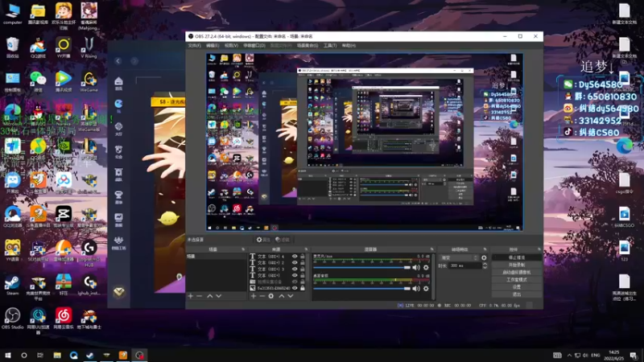Move source up in Sources toolbar
This screenshot has height=362, width=644.
[282, 296]
